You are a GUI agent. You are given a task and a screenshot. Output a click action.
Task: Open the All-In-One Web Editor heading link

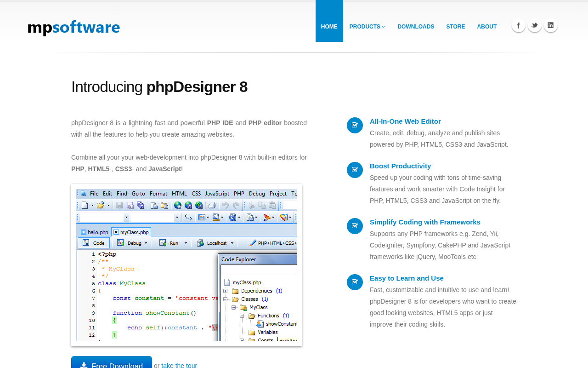coord(405,121)
